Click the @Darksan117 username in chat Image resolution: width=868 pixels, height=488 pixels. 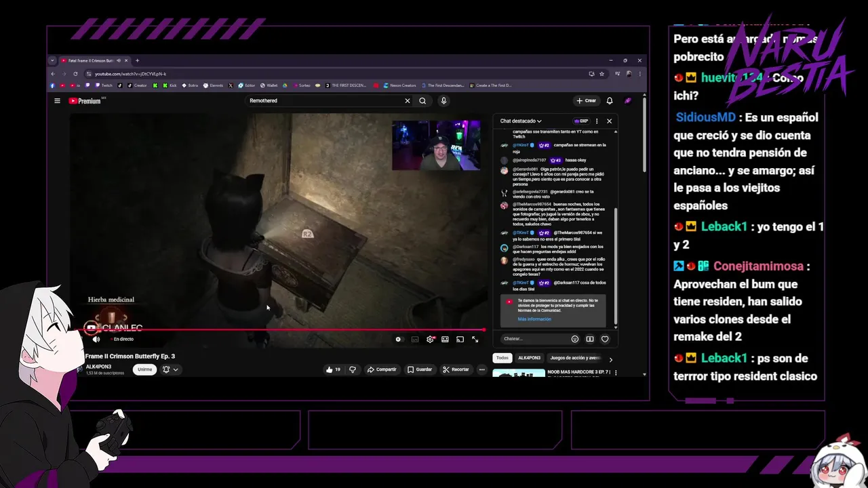click(x=526, y=247)
